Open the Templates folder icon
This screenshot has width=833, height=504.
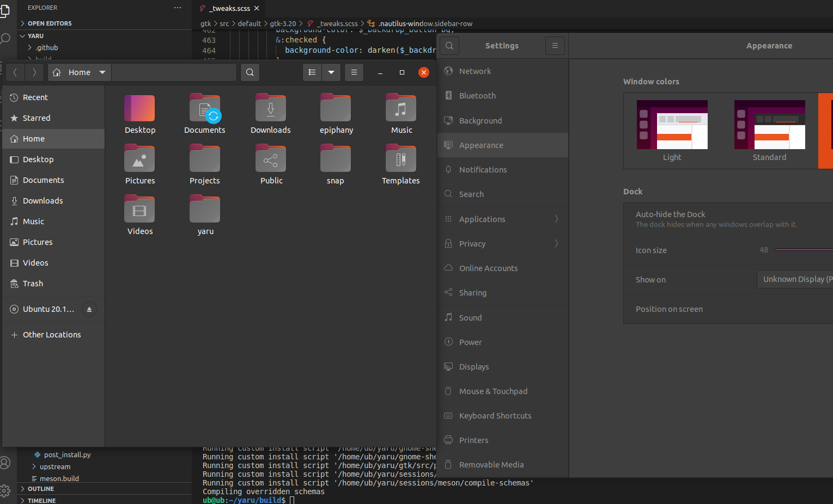pyautogui.click(x=401, y=159)
